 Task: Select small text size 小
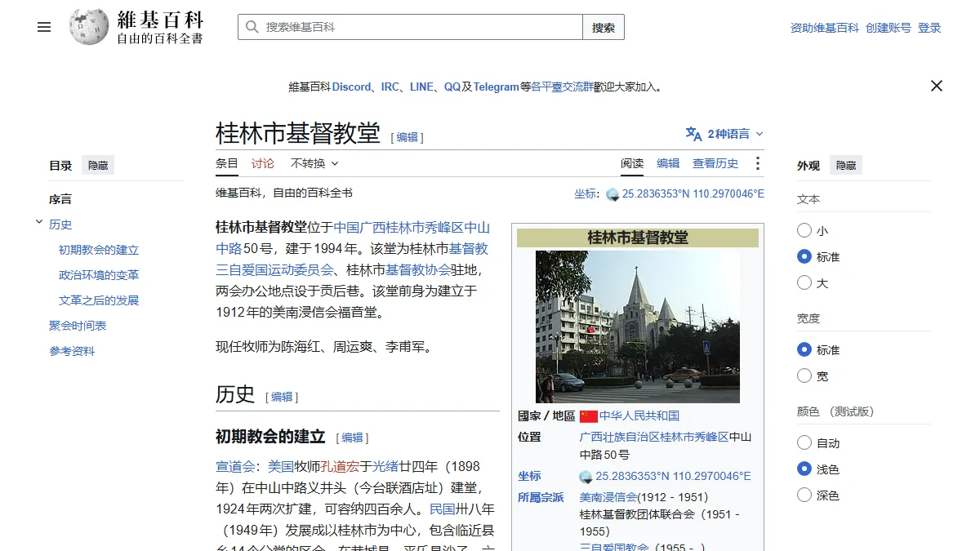pyautogui.click(x=804, y=231)
